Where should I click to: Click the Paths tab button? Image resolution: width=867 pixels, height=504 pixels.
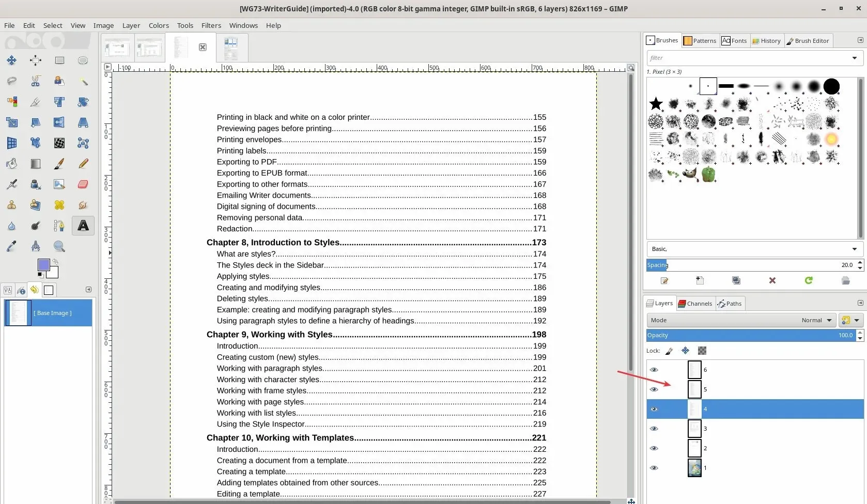coord(730,303)
